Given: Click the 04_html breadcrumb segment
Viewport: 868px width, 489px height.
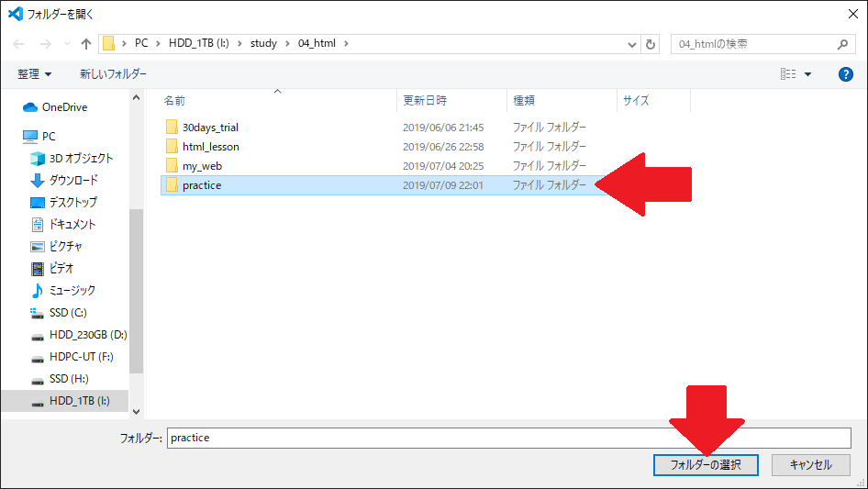Looking at the screenshot, I should (317, 43).
